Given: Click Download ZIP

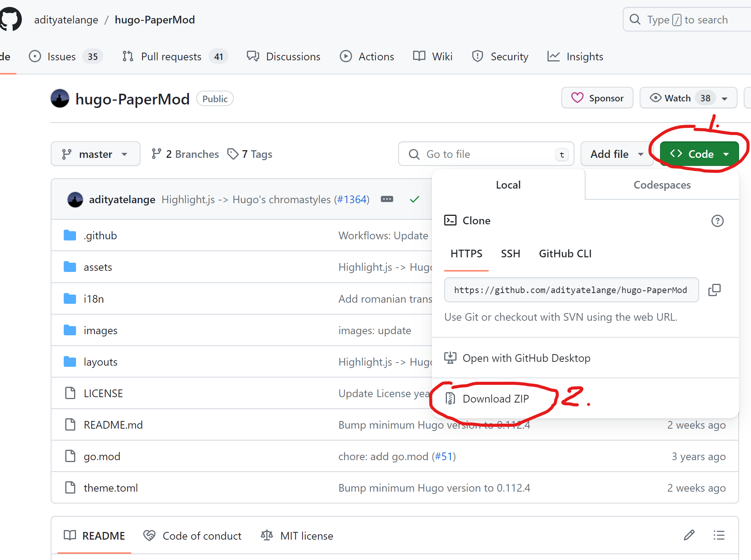Looking at the screenshot, I should pyautogui.click(x=495, y=399).
